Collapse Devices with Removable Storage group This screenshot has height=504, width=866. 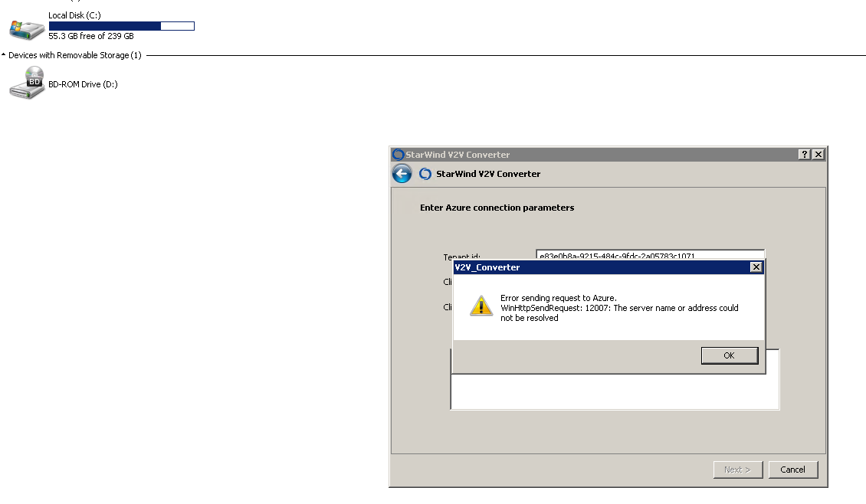tap(3, 54)
